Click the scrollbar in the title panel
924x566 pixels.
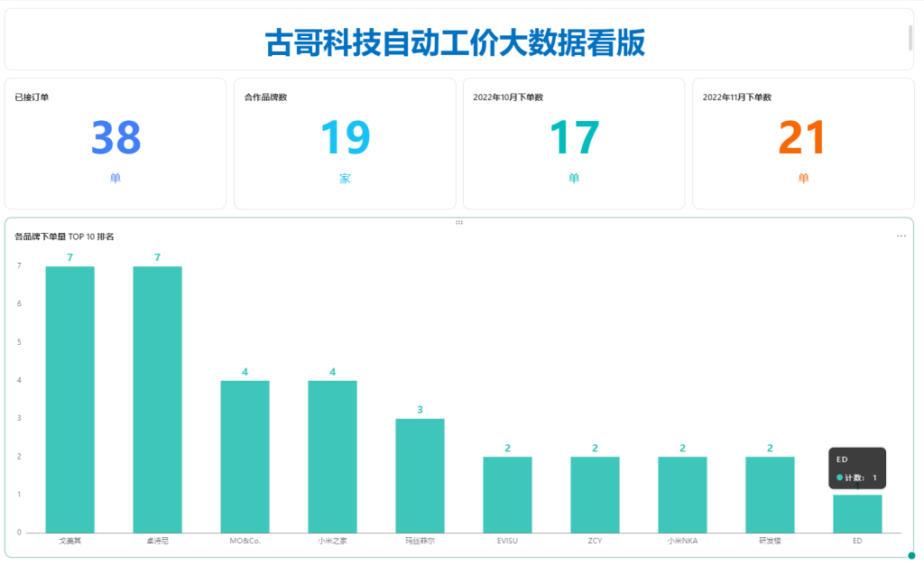[910, 38]
